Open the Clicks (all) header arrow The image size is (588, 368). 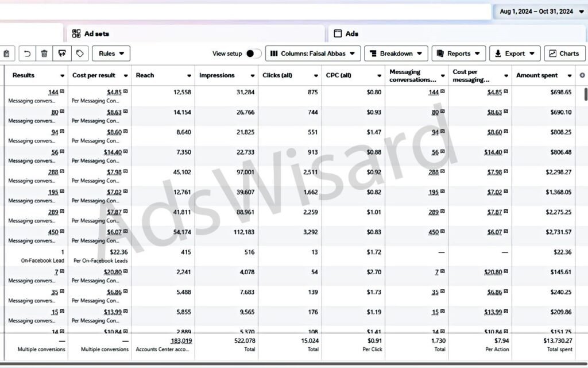pyautogui.click(x=316, y=75)
